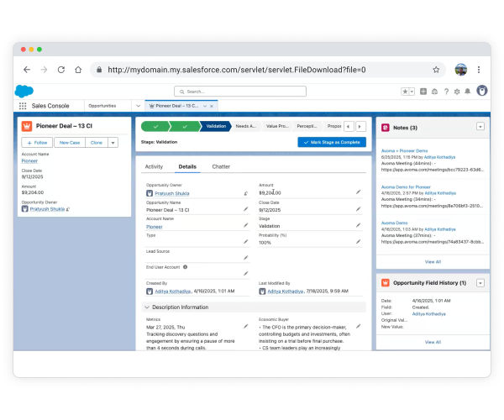Open the App Launcher grid icon

click(23, 106)
